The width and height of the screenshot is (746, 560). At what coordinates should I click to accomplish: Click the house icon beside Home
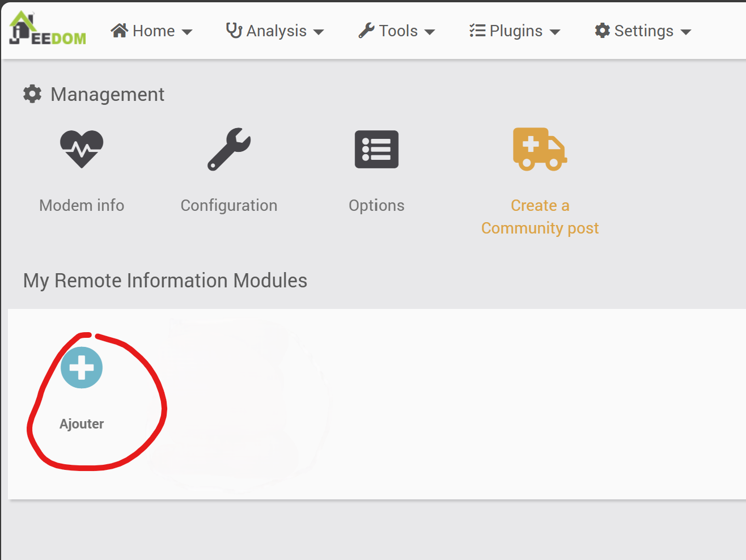(x=119, y=31)
